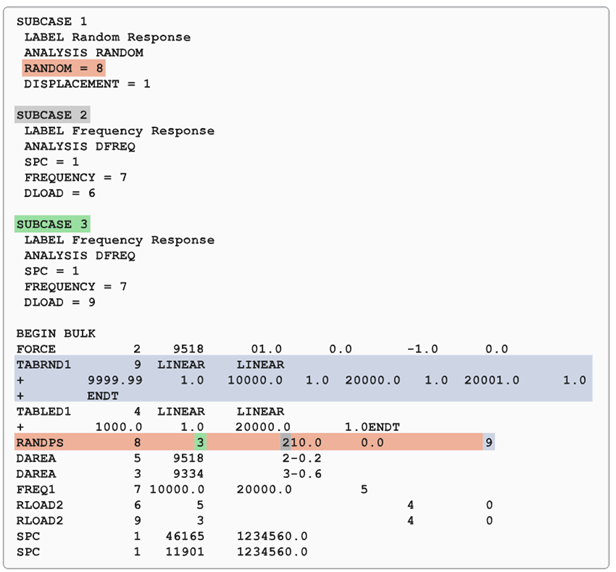Screen dimensions: 616x572
Task: Click green highlighted '3' in RANDPS row
Action: tap(200, 442)
